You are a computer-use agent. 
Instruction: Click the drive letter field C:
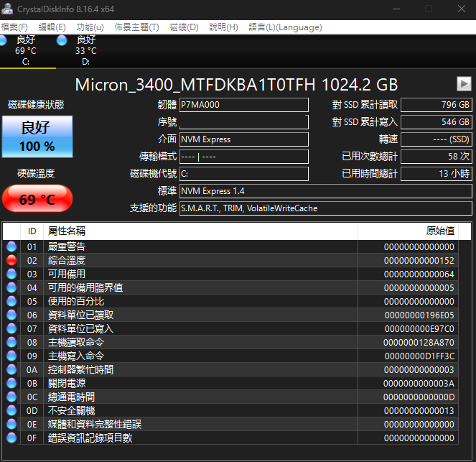coord(244,174)
